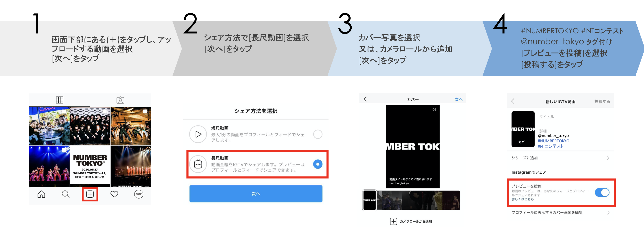Switch to the tagged photos icon
This screenshot has height=234, width=644.
pos(120,100)
